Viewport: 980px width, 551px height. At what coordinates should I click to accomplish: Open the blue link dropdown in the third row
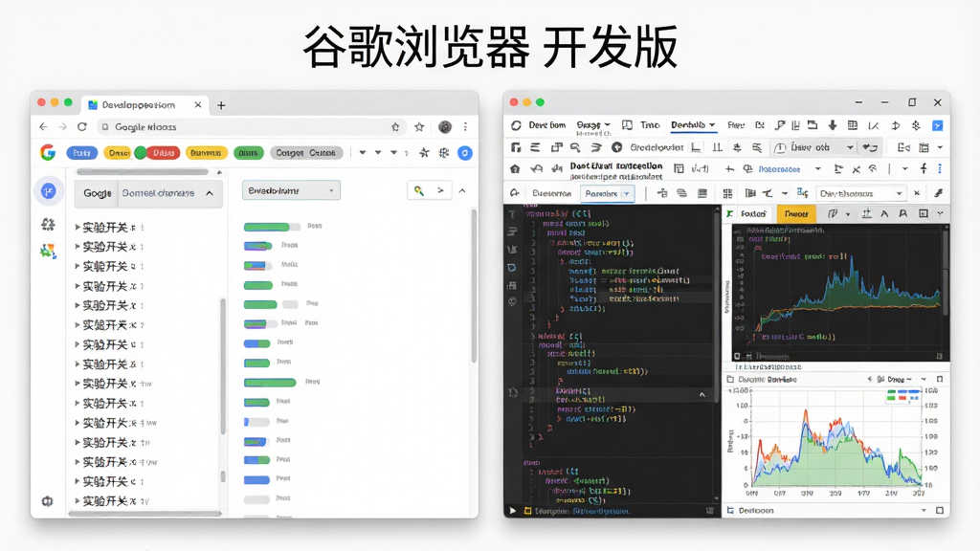790,169
